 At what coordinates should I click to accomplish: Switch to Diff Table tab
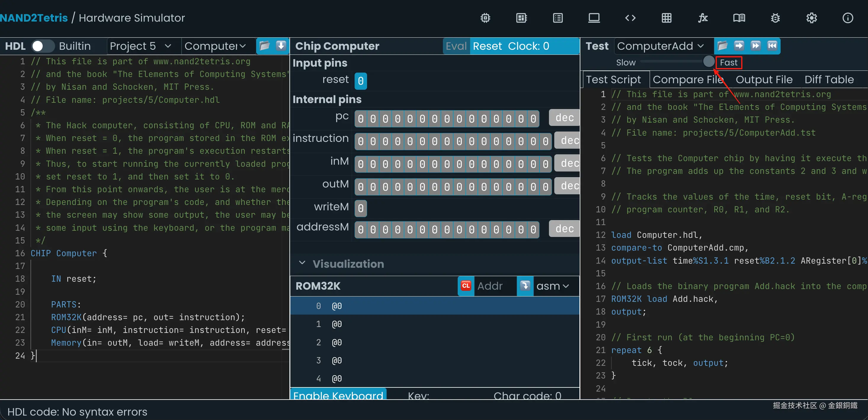coord(829,79)
